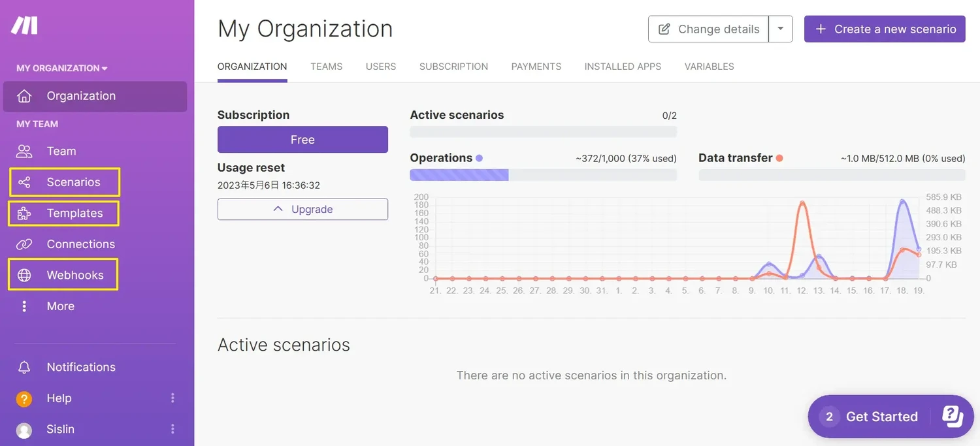
Task: Click the MY TEAM sidebar heading
Action: 37,124
